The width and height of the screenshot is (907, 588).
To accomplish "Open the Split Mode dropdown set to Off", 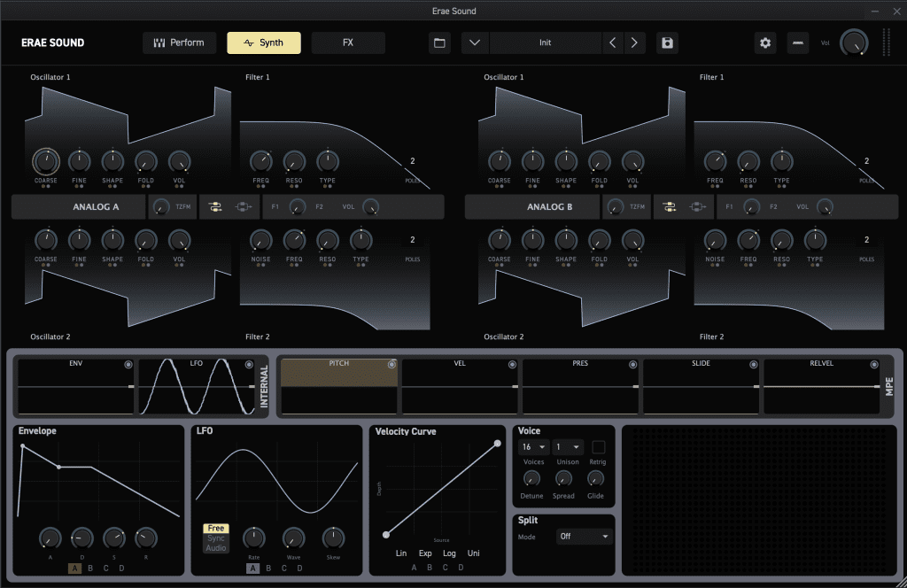I will (x=585, y=537).
